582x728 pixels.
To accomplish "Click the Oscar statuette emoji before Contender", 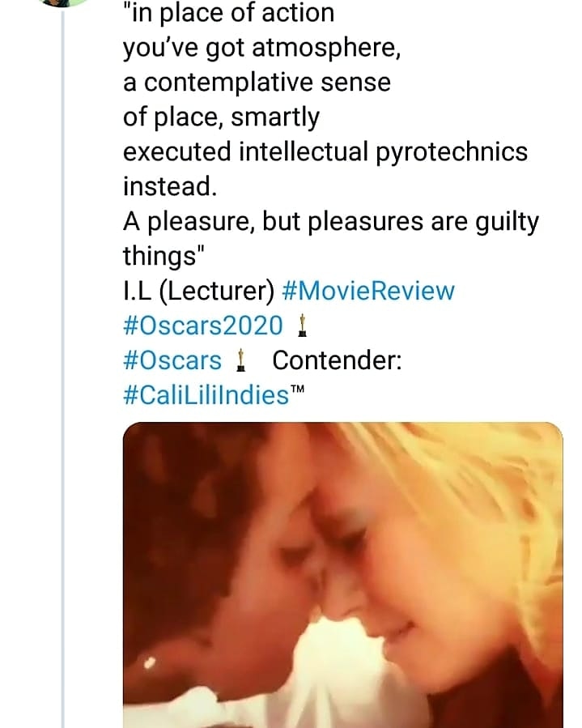I will (x=240, y=361).
